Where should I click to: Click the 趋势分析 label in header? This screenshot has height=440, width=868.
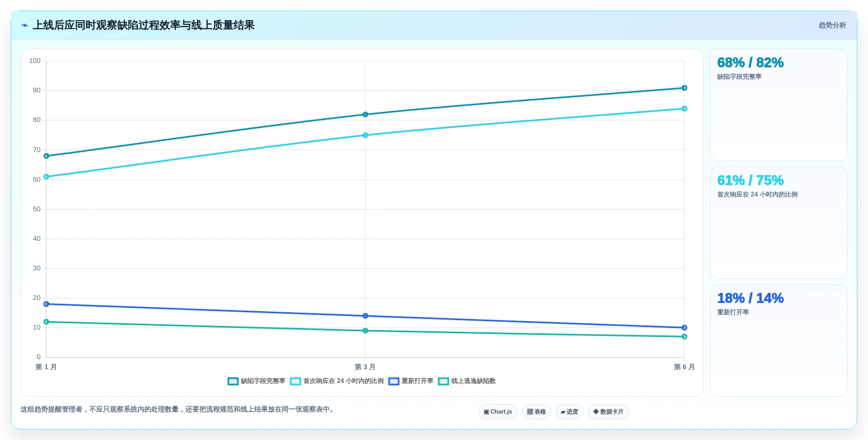pyautogui.click(x=832, y=25)
